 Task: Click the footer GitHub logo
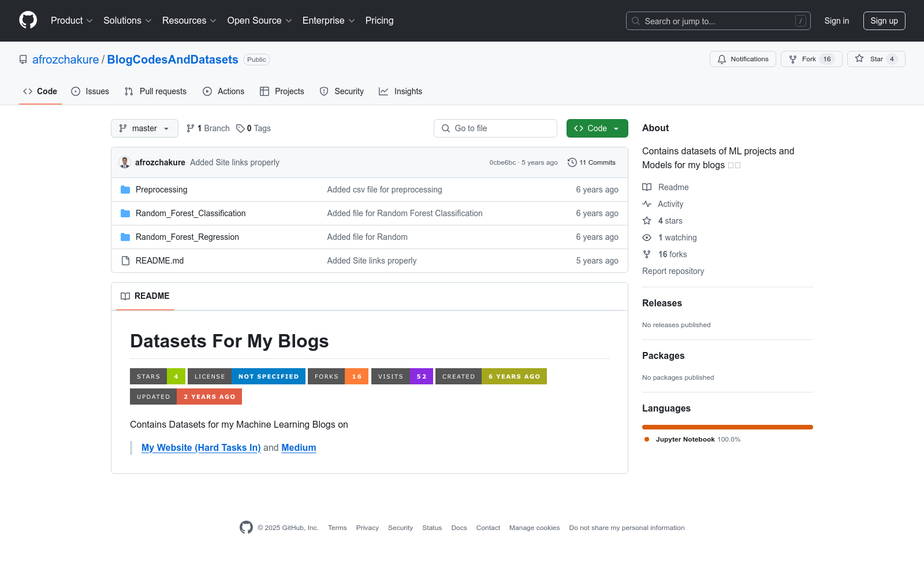point(246,527)
